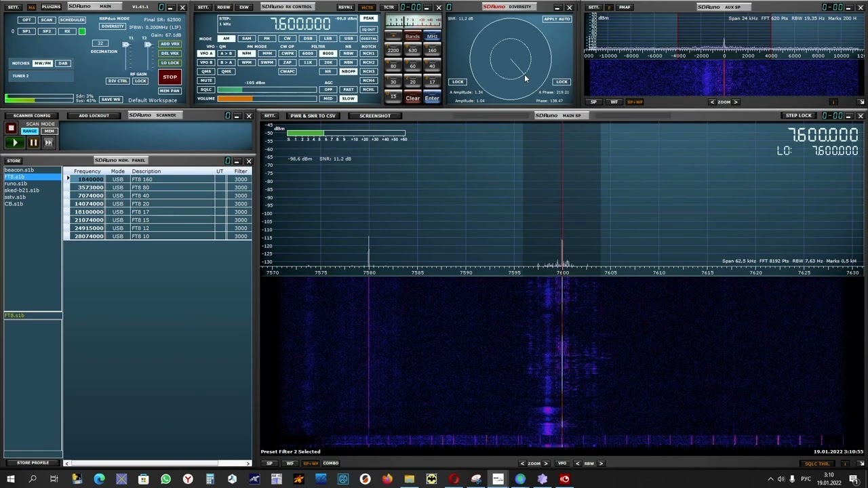Switch scan mode to MEM
Image resolution: width=868 pixels, height=488 pixels.
(49, 131)
